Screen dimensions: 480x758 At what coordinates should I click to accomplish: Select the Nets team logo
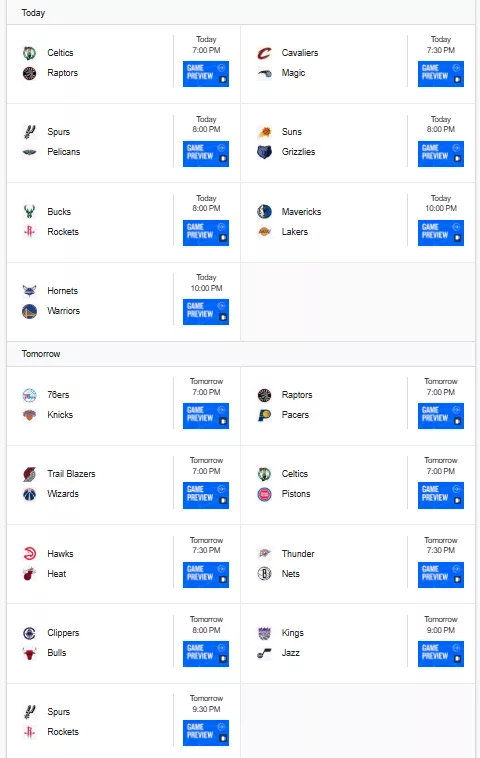pyautogui.click(x=264, y=574)
